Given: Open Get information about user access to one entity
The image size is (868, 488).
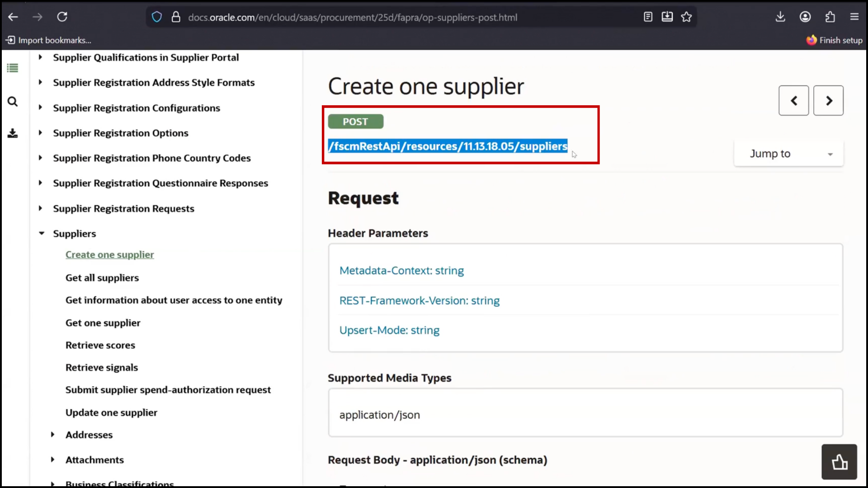Looking at the screenshot, I should click(174, 300).
